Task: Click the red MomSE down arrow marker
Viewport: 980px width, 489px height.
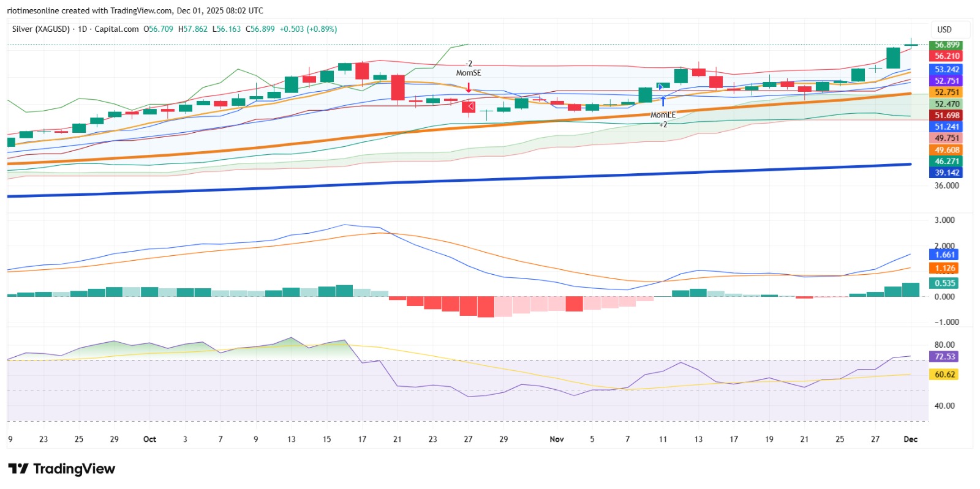Action: 469,88
